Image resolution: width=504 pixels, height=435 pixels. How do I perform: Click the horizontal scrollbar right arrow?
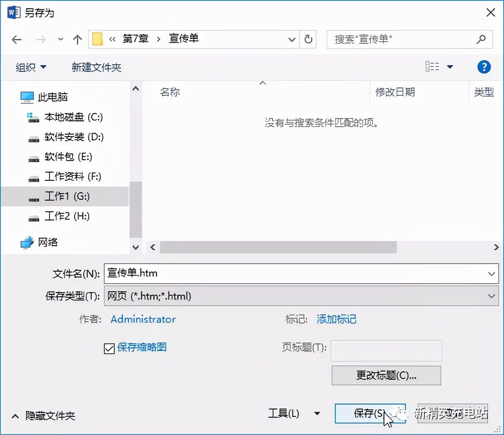pyautogui.click(x=496, y=247)
